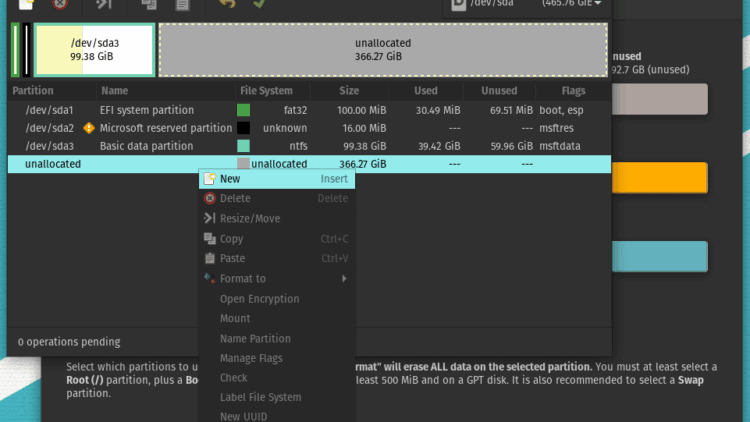Click the ntfs color swatch for /dev/sda3
Screen dimensions: 750x422
(x=243, y=146)
